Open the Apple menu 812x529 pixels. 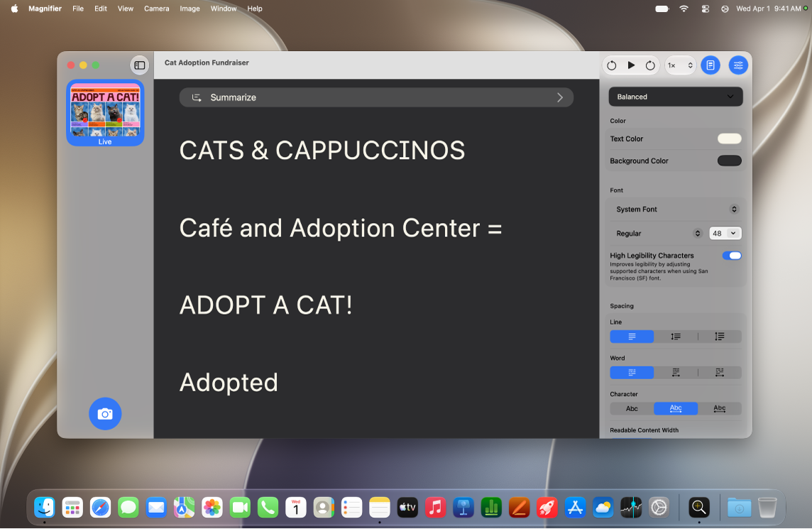14,9
